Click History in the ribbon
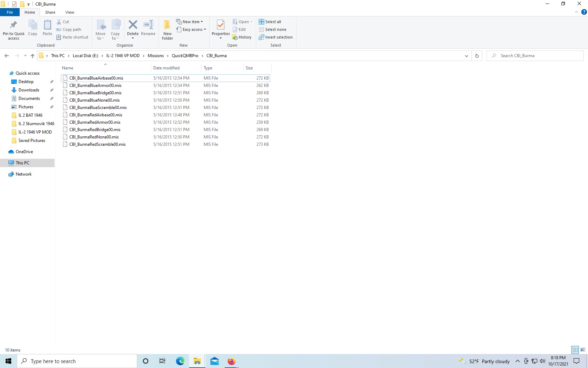Screen dimensions: 588x368 tap(242, 37)
